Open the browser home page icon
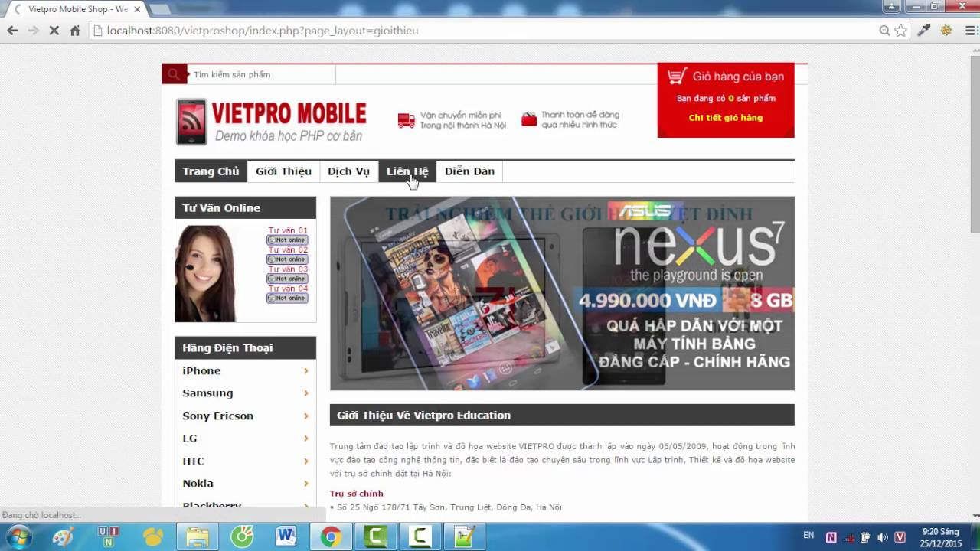 (x=74, y=31)
